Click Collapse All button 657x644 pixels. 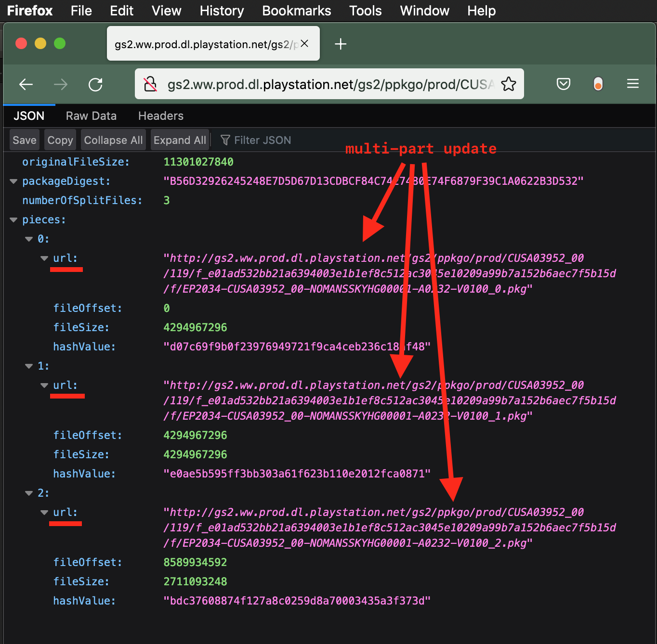113,140
